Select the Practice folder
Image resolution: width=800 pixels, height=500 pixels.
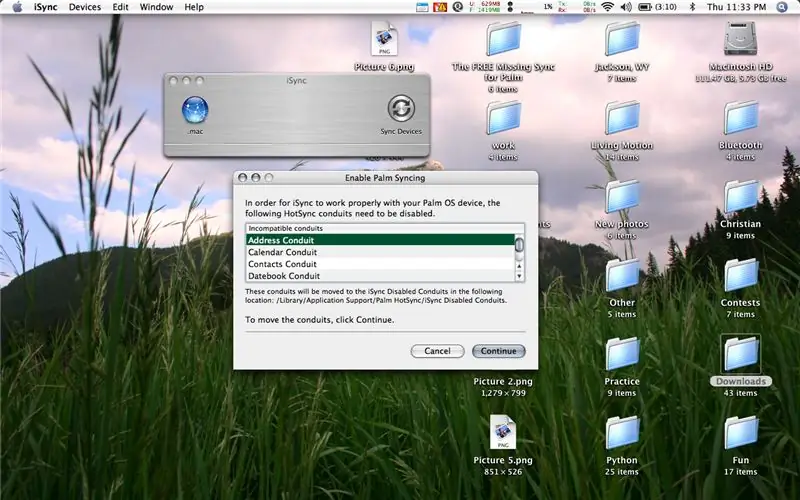click(x=622, y=354)
